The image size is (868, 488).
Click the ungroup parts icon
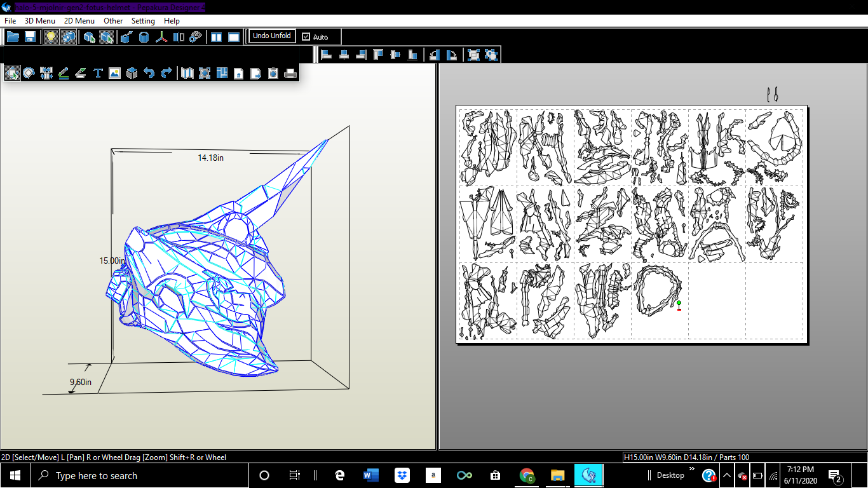[x=491, y=55]
